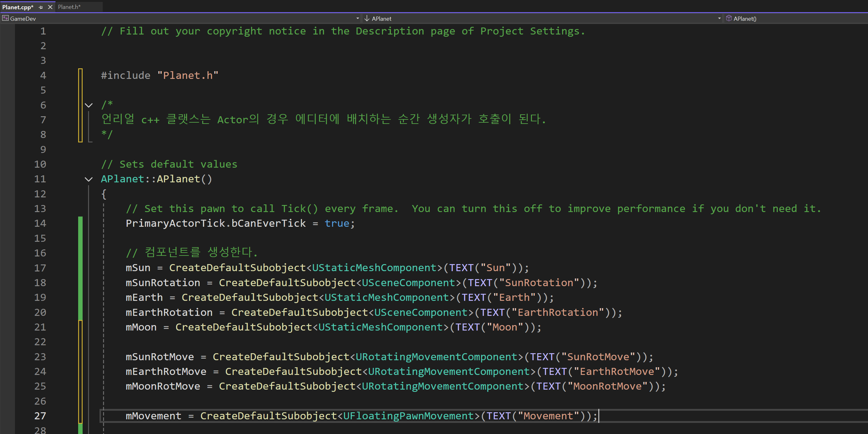The height and width of the screenshot is (434, 868).
Task: Switch to the Planet.h tab
Action: [x=70, y=7]
